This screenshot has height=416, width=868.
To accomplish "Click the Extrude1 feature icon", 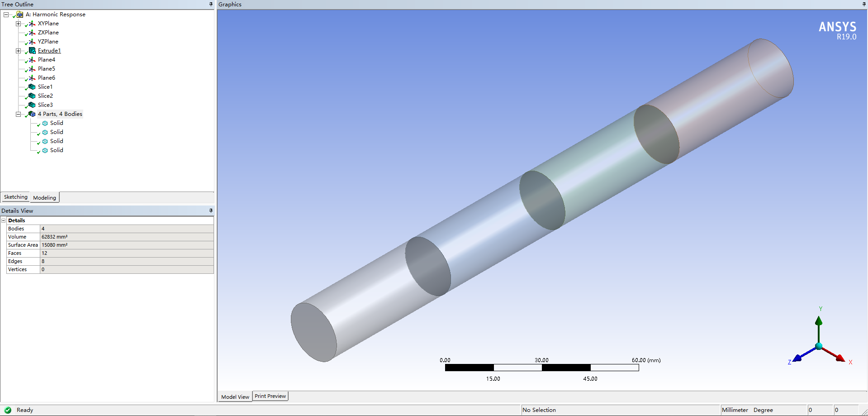I will coord(32,51).
